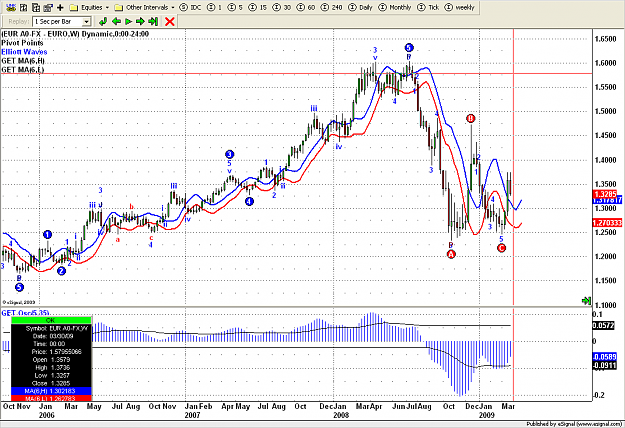The height and width of the screenshot is (428, 625).
Task: Click the green scroll-to-latest arrow on chart
Action: click(x=586, y=300)
